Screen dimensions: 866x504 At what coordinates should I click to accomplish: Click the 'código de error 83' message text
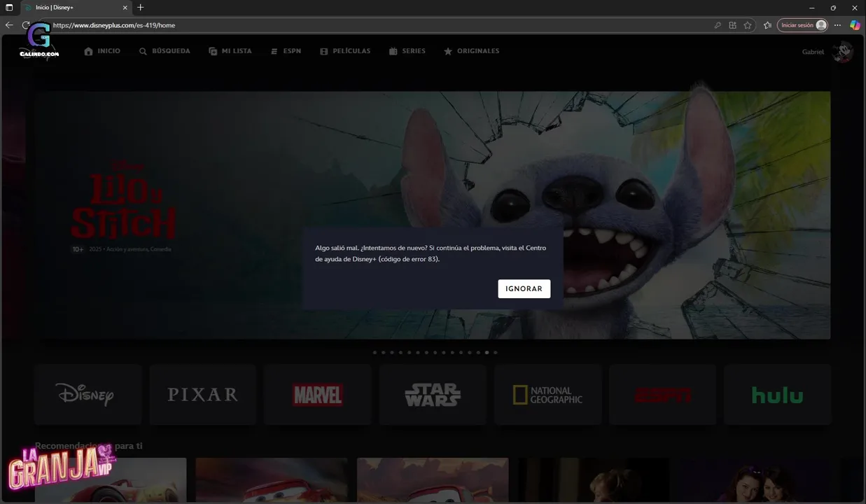pos(409,259)
